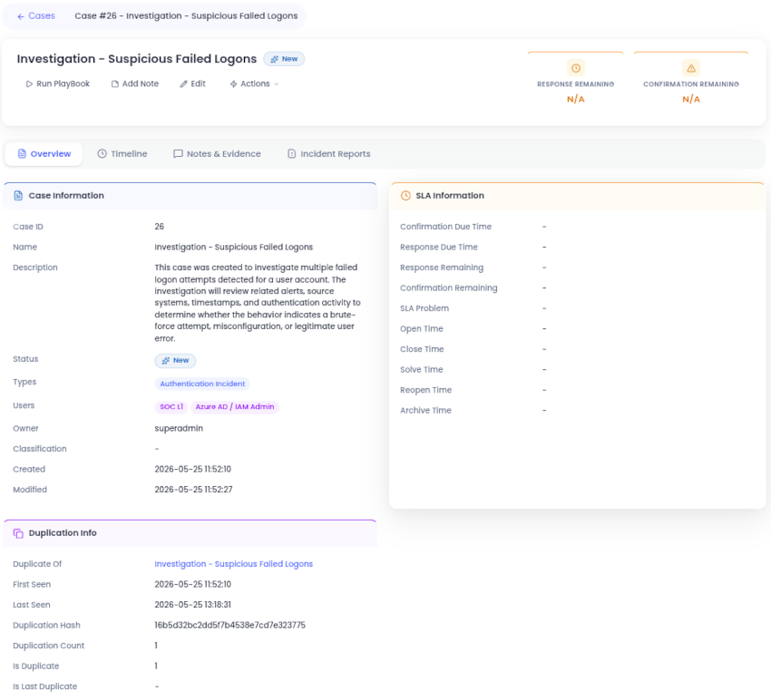The image size is (771, 700).
Task: Click the Run PlayBook play icon
Action: coord(29,84)
